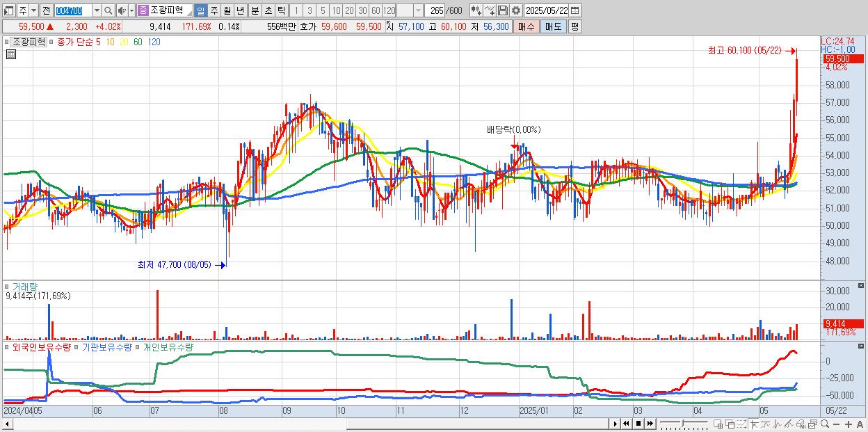Click the stacked chart windows icon
The height and width of the screenshot is (432, 868).
click(x=812, y=424)
